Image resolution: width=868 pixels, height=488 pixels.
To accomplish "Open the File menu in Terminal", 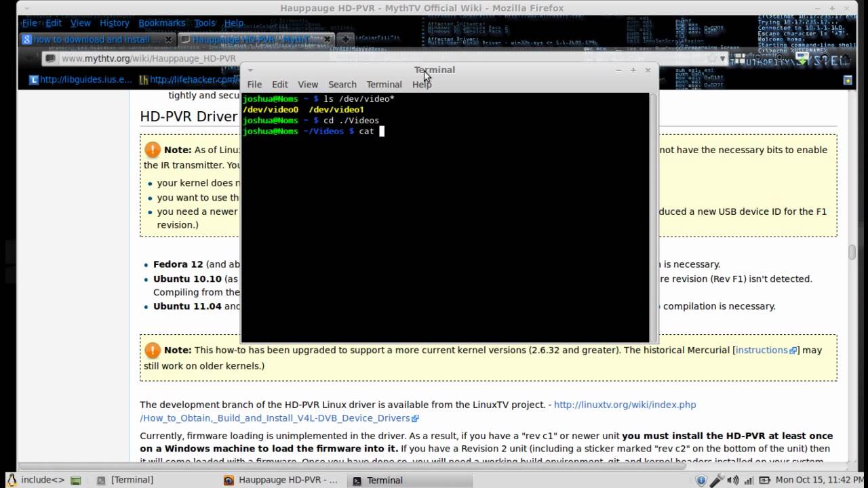I will coord(254,85).
